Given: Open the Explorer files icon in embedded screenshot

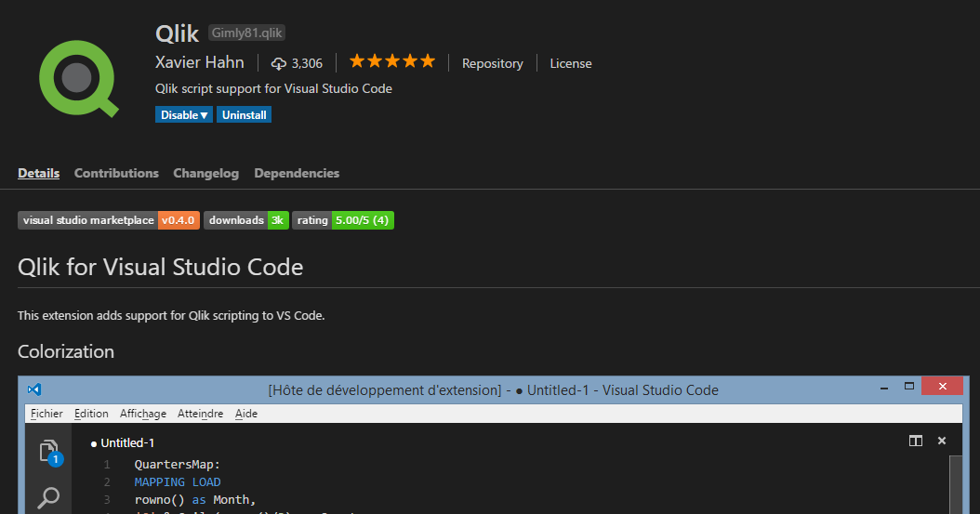Looking at the screenshot, I should coord(49,452).
